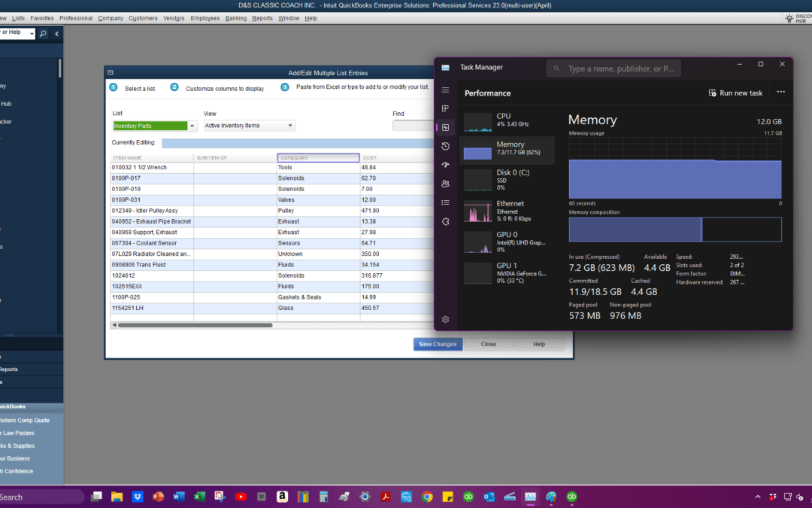Screen dimensions: 812x508
Task: Open Amazon from the taskbar
Action: 282,497
